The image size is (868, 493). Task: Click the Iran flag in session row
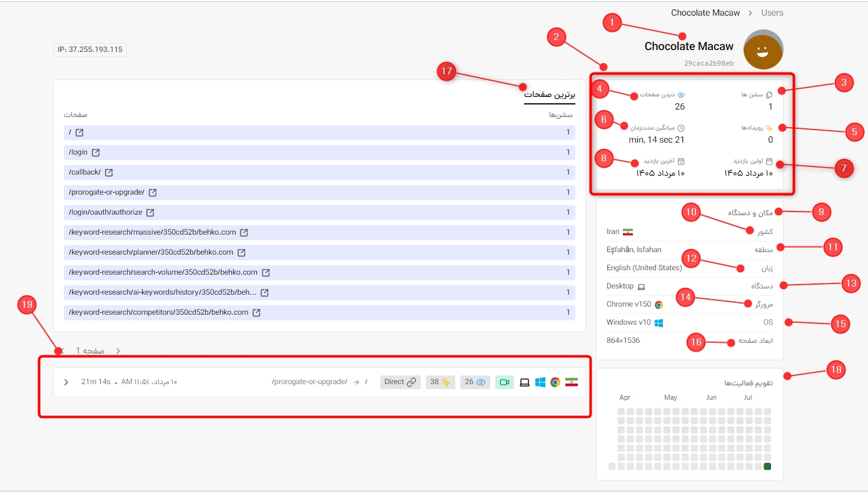pos(572,382)
